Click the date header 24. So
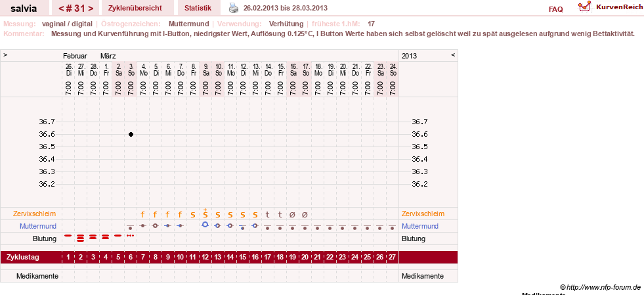644x295 pixels. [x=392, y=70]
